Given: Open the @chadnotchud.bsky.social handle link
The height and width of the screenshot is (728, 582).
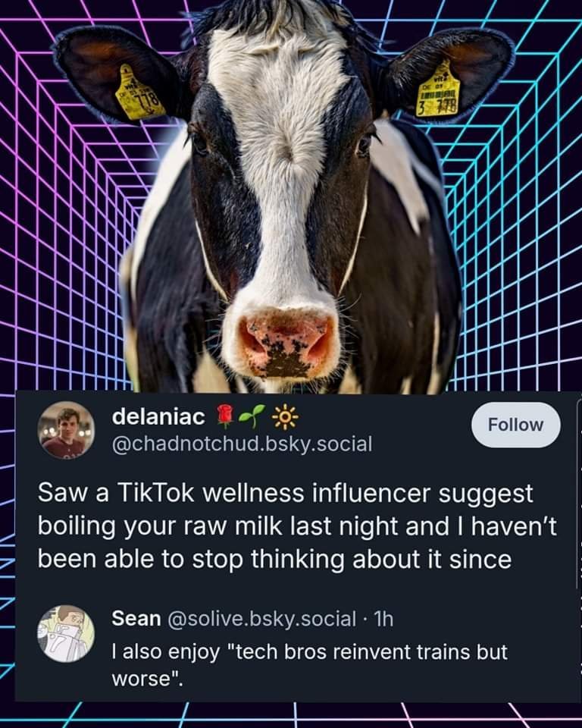Looking at the screenshot, I should pos(242,444).
